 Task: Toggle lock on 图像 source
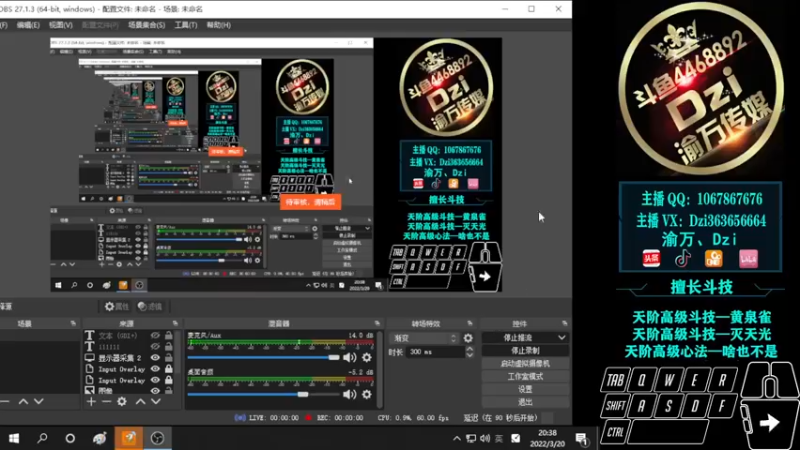168,391
